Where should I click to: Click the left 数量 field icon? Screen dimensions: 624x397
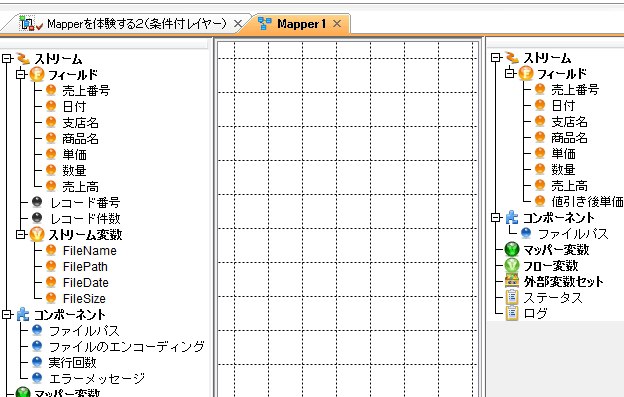click(51, 170)
